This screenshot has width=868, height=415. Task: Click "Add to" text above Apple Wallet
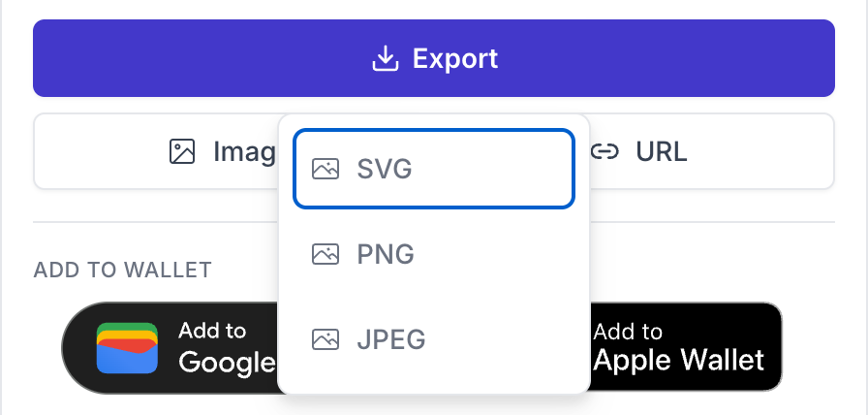click(628, 332)
